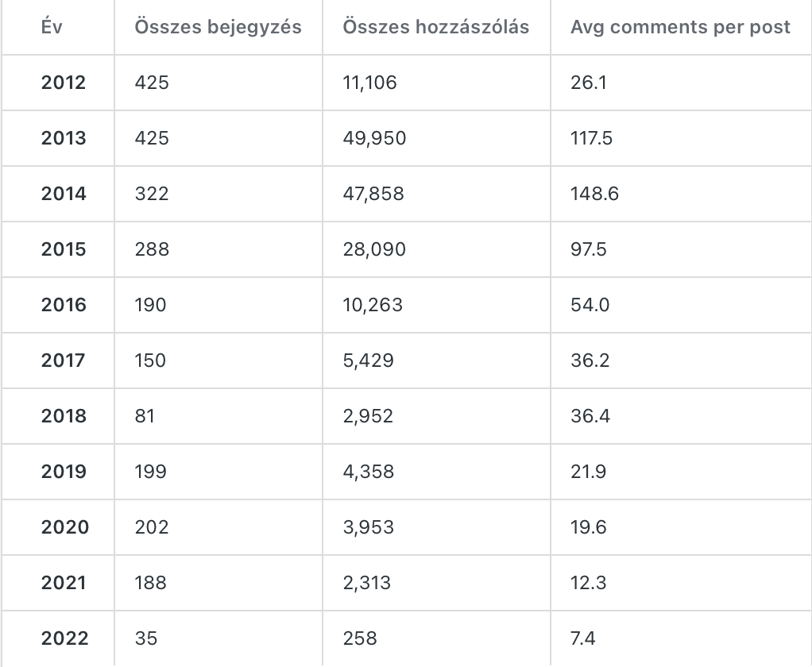Click the 2017 row label

[64, 360]
